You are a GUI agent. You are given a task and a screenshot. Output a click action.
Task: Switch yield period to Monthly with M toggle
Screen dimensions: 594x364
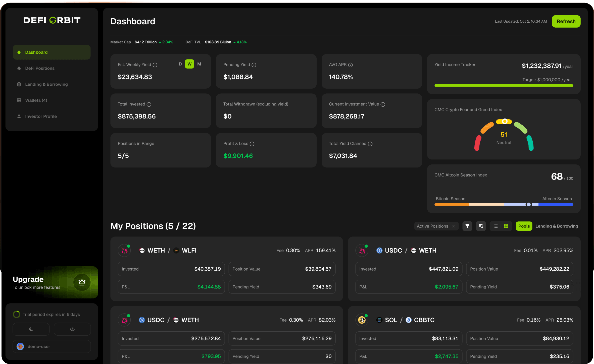[x=199, y=64]
